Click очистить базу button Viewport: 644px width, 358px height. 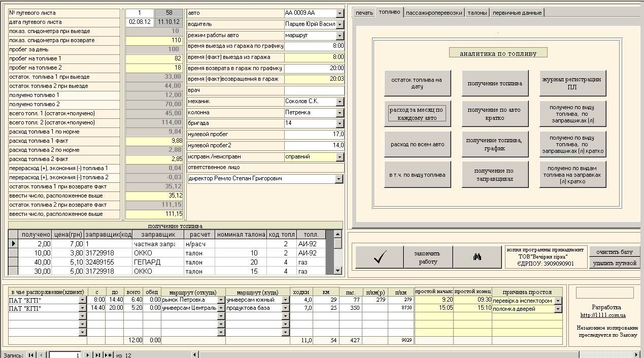(x=615, y=252)
